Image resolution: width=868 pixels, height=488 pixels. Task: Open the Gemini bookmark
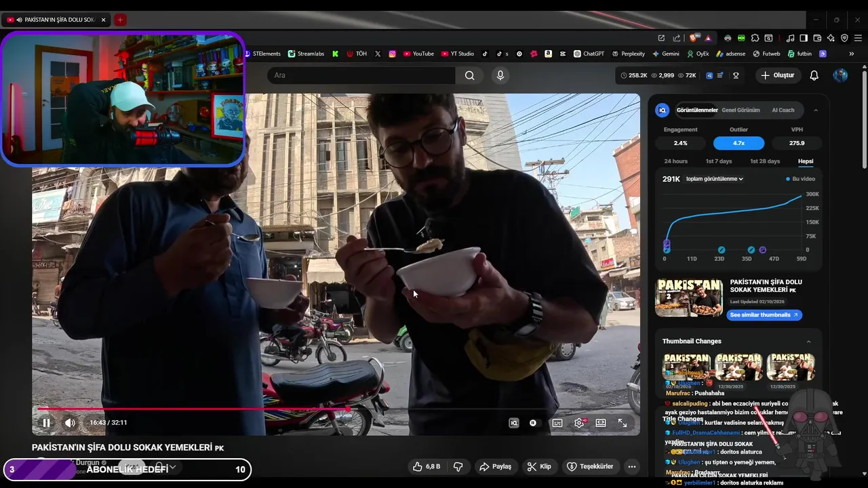point(666,54)
